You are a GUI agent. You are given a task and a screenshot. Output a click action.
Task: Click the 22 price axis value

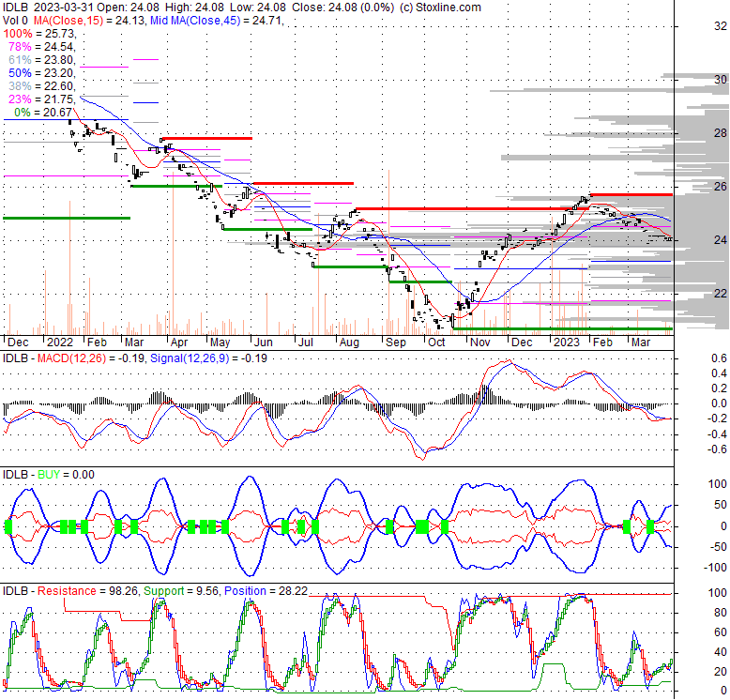pyautogui.click(x=721, y=294)
